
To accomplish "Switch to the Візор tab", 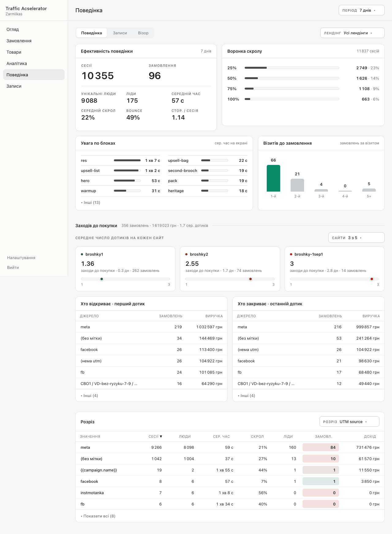I will pos(143,33).
